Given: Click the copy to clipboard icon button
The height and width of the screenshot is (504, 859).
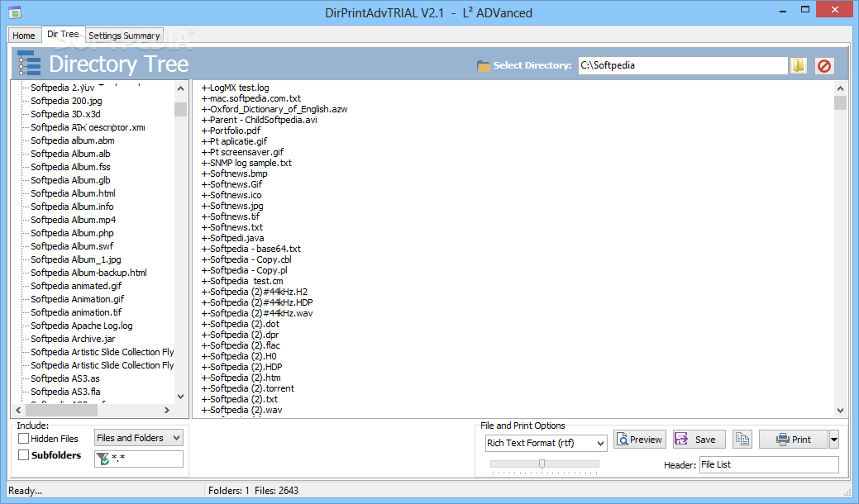Looking at the screenshot, I should point(742,440).
